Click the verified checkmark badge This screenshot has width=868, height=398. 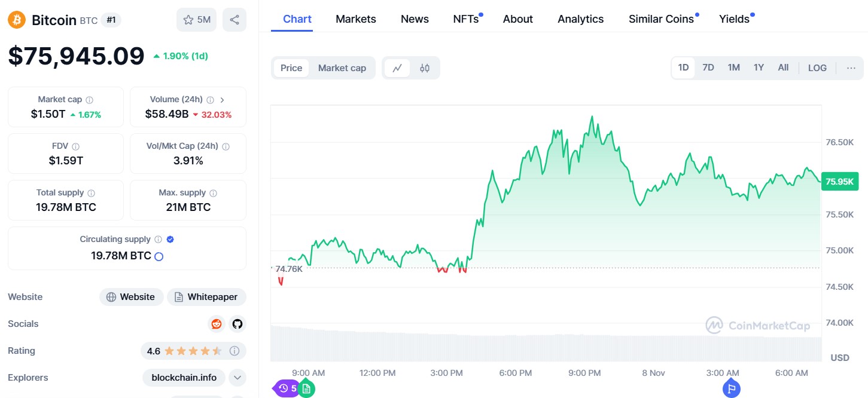point(170,240)
